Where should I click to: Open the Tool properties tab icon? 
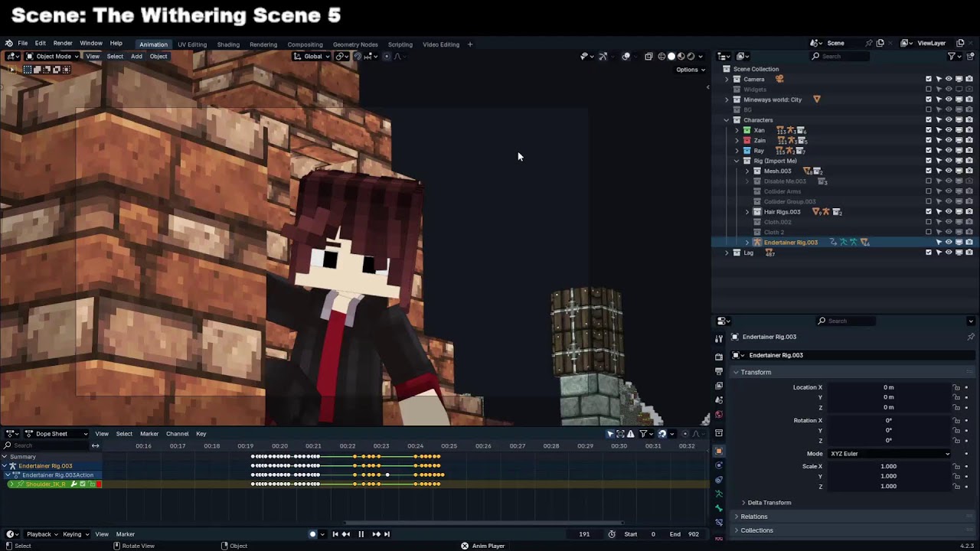click(718, 338)
